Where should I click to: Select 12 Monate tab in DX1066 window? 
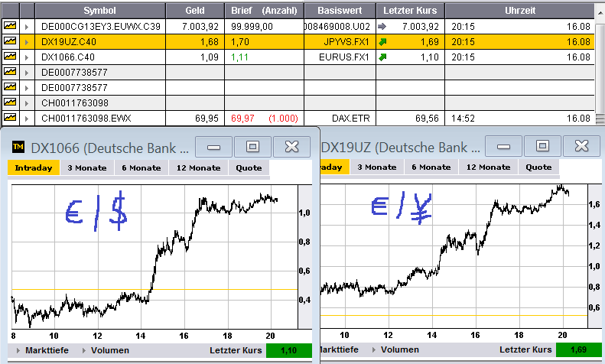[198, 167]
